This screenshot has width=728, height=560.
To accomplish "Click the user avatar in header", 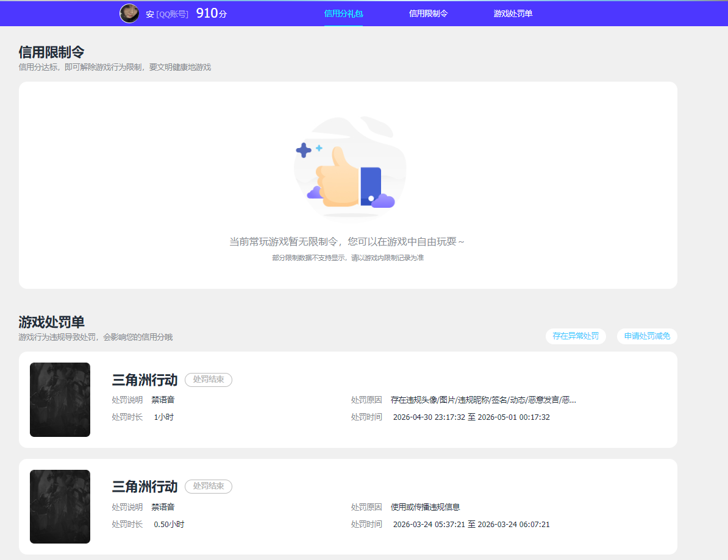I will [x=129, y=13].
